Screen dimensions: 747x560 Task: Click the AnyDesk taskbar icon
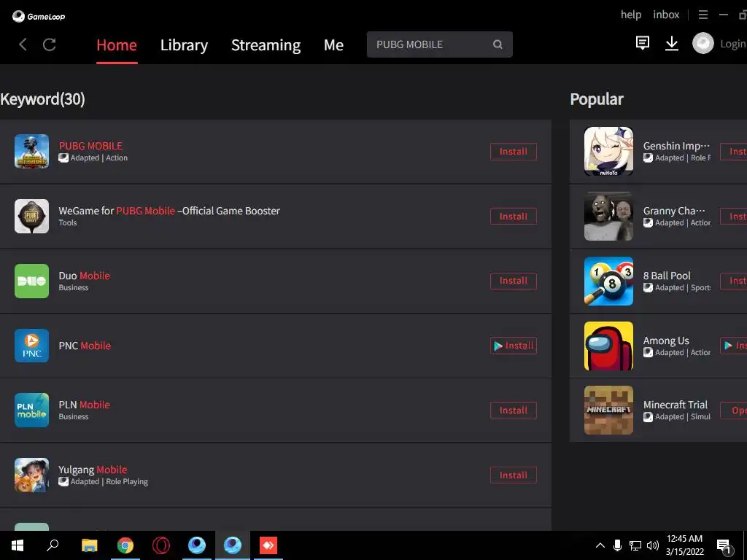click(x=268, y=545)
